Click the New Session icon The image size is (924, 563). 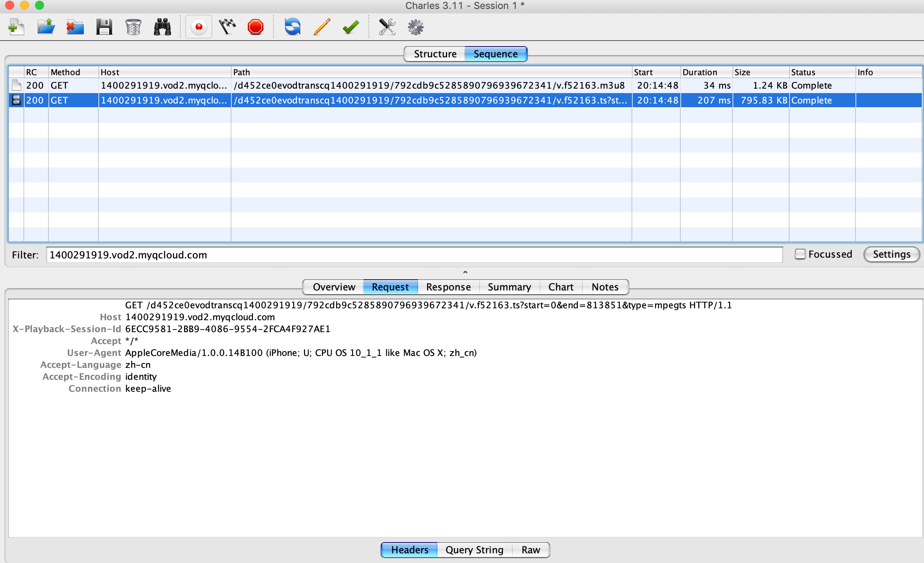(16, 27)
